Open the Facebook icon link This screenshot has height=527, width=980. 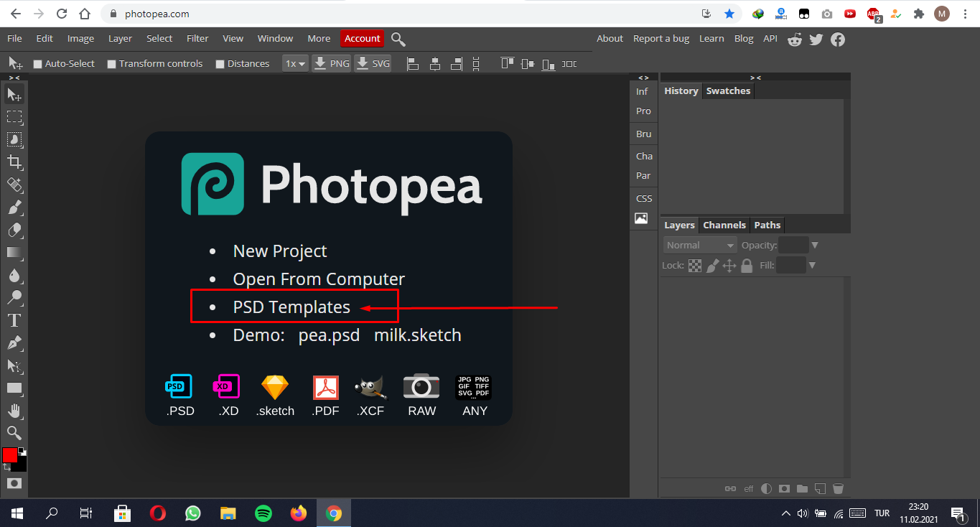tap(838, 39)
